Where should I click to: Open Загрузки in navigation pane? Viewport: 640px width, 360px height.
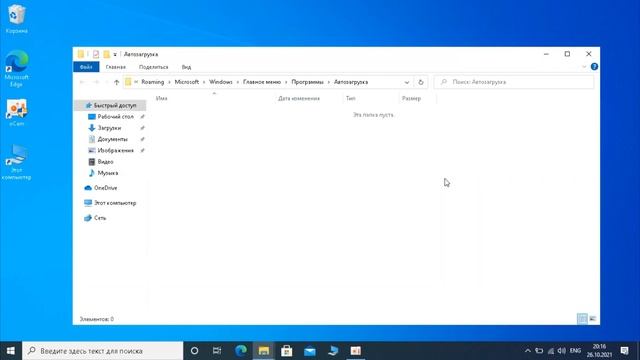point(110,128)
